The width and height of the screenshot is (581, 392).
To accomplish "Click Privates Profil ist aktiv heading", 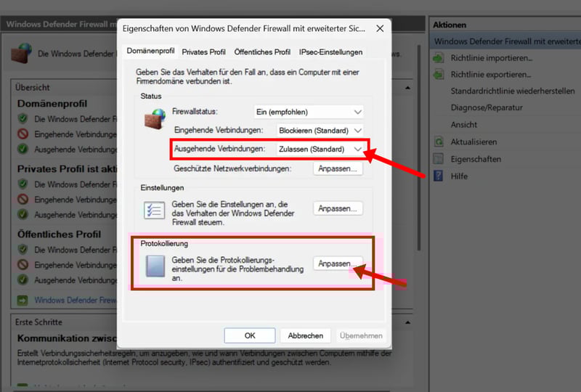I will [x=67, y=169].
